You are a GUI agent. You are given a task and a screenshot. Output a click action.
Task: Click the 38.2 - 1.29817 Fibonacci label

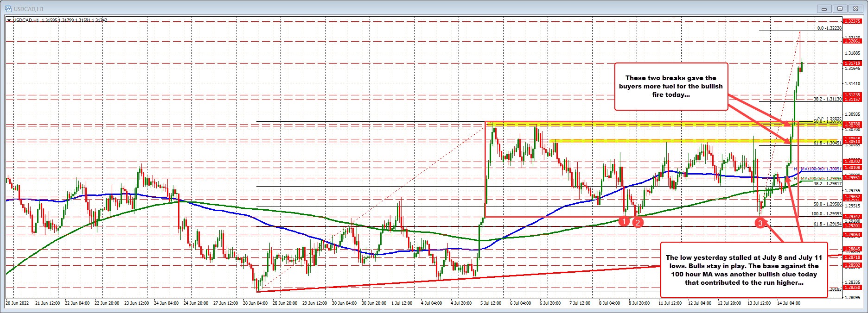click(828, 184)
